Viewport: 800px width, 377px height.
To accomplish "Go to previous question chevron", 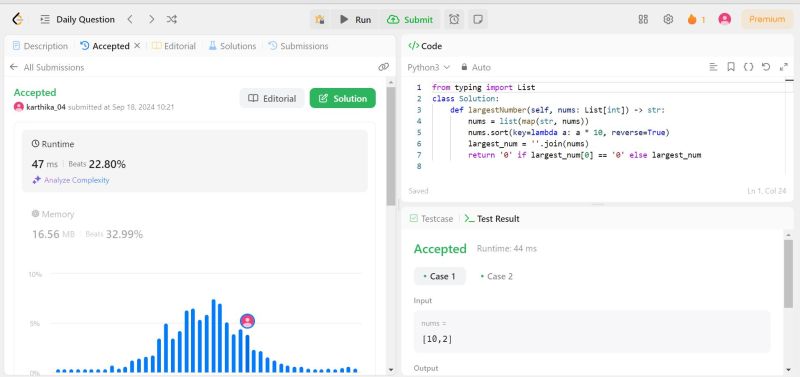I will pos(130,19).
